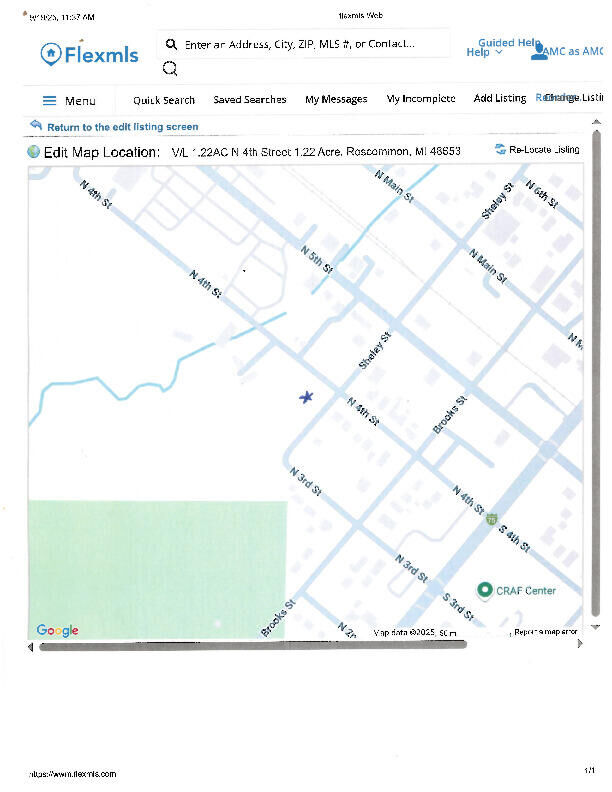
Task: Click the back arrow beside Return link
Action: pyautogui.click(x=36, y=126)
